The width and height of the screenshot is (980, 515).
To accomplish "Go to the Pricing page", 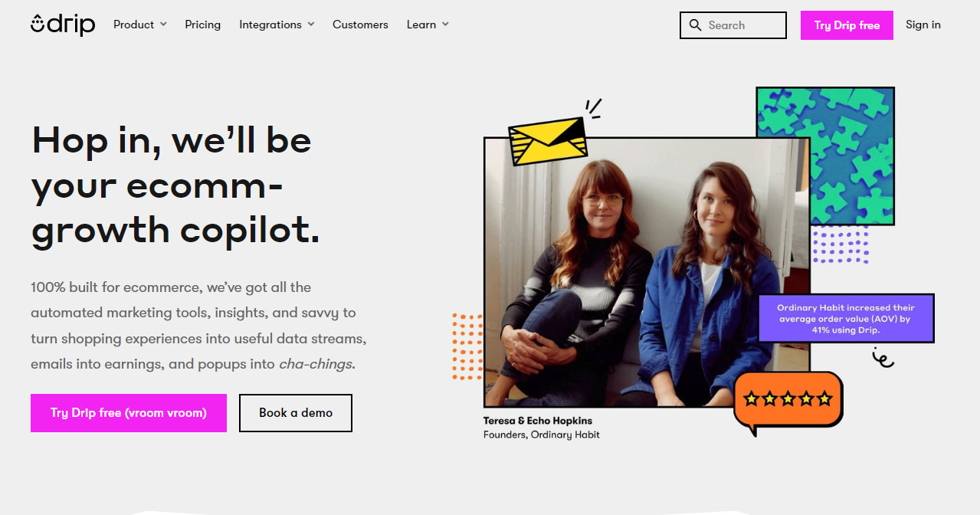I will (x=203, y=25).
